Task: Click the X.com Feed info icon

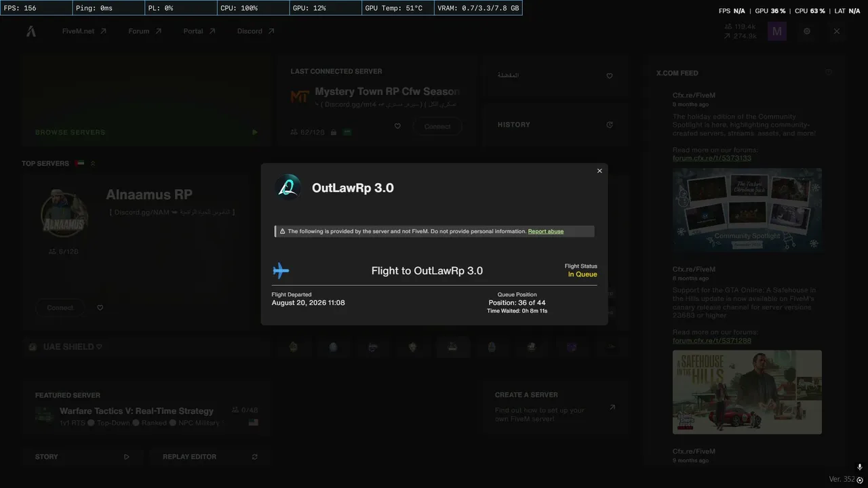Action: pos(829,73)
